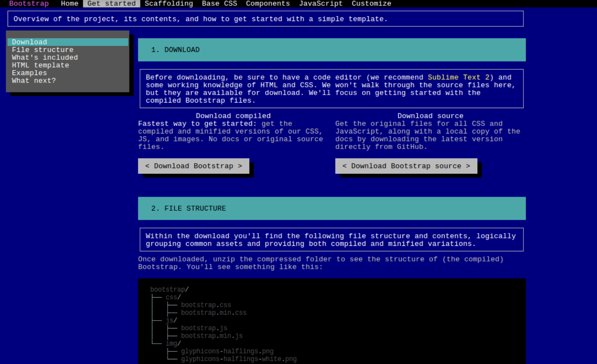This screenshot has width=597, height=364.
Task: Click the Download source heading
Action: pos(430,116)
